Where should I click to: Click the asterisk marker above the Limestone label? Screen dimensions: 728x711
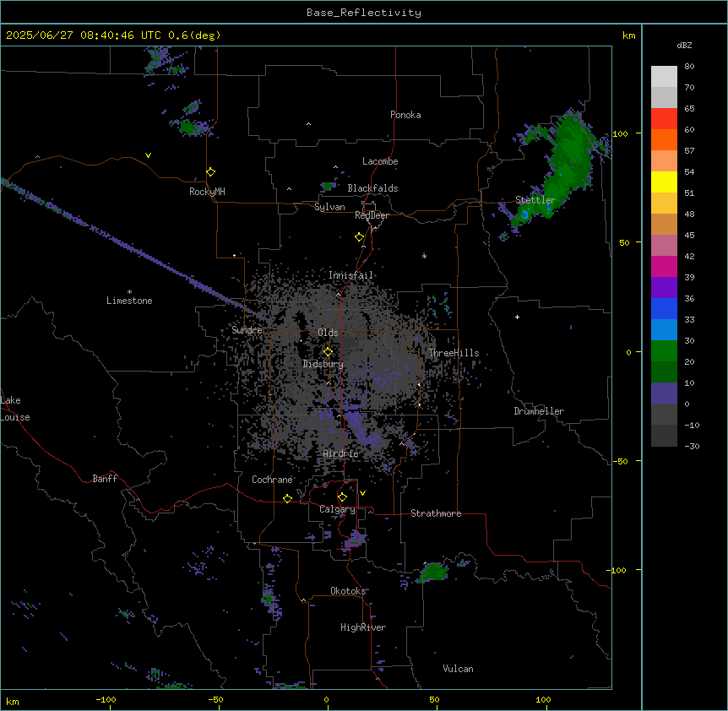point(129,292)
